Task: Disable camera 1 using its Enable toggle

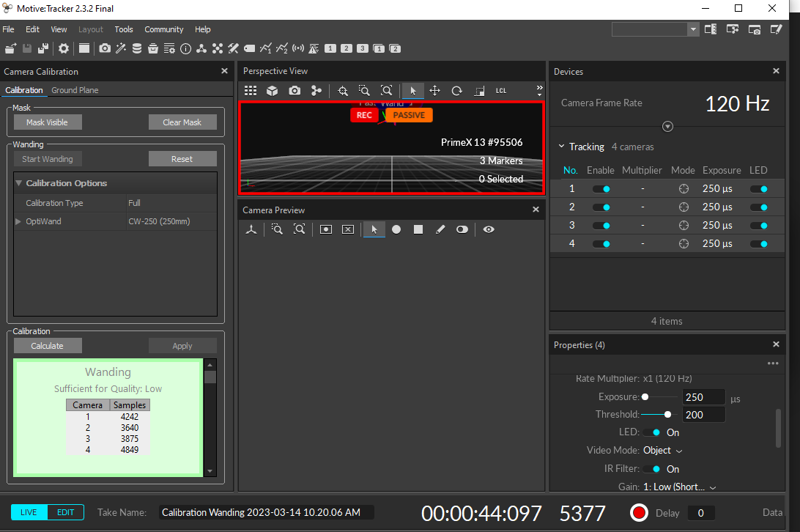Action: (x=601, y=189)
